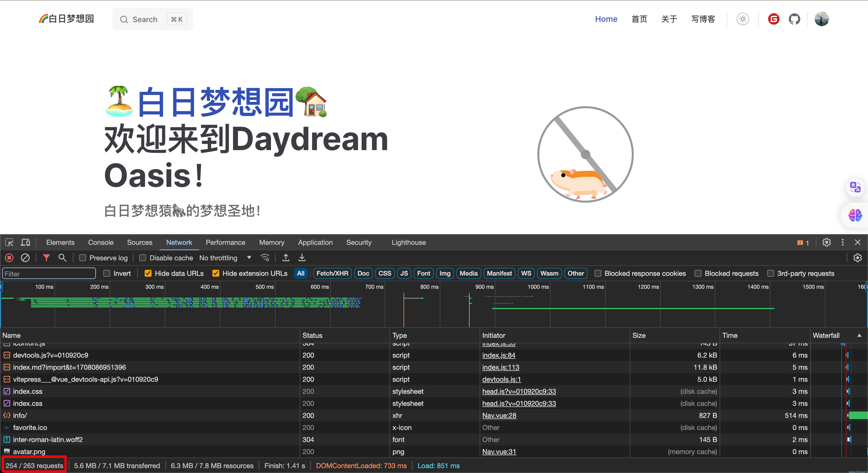
Task: Open network search magnifier icon
Action: (62, 258)
